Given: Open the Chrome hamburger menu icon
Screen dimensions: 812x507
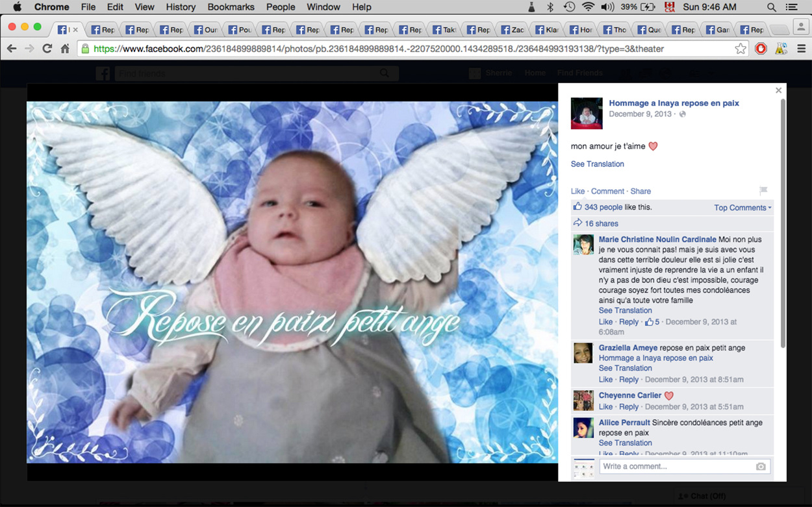Looking at the screenshot, I should click(800, 49).
